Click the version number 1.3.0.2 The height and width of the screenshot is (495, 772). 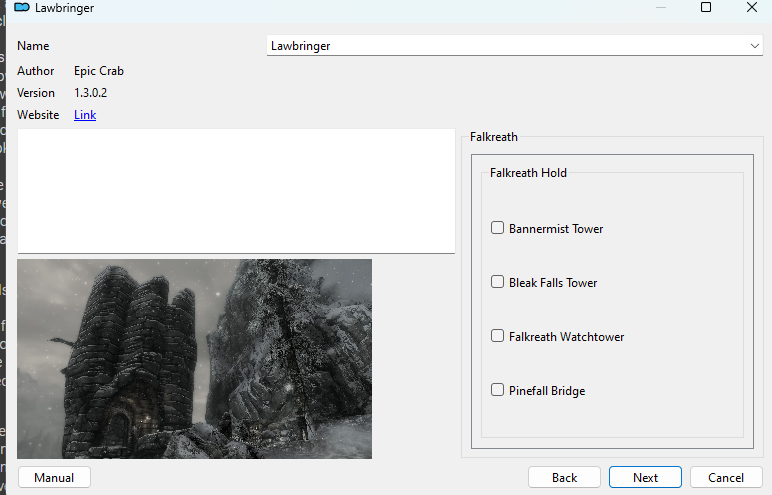tap(91, 93)
